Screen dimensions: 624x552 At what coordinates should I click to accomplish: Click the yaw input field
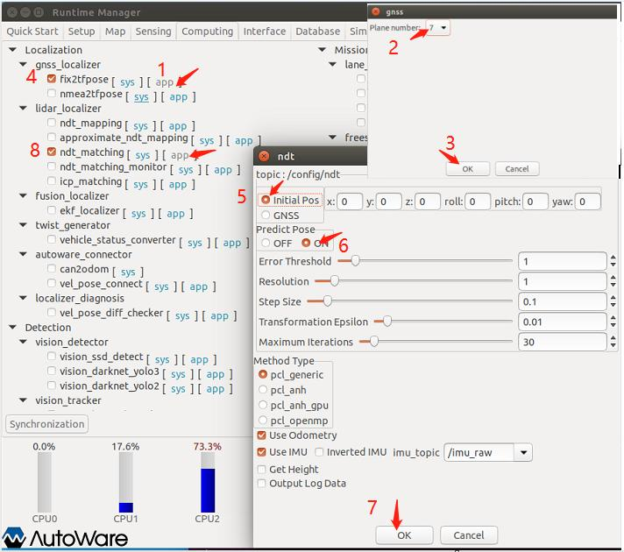tap(587, 202)
